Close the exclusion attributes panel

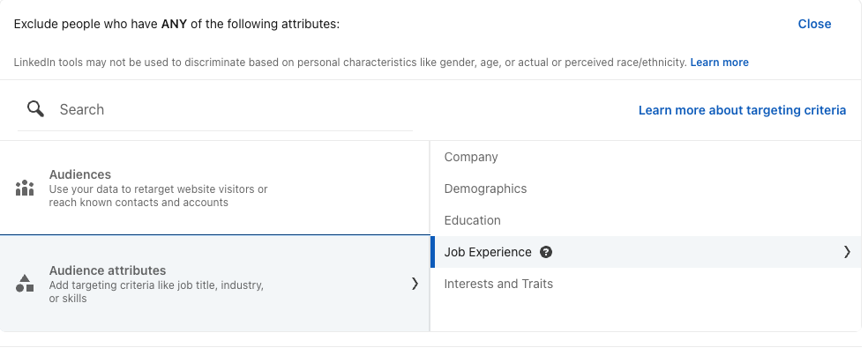[814, 24]
